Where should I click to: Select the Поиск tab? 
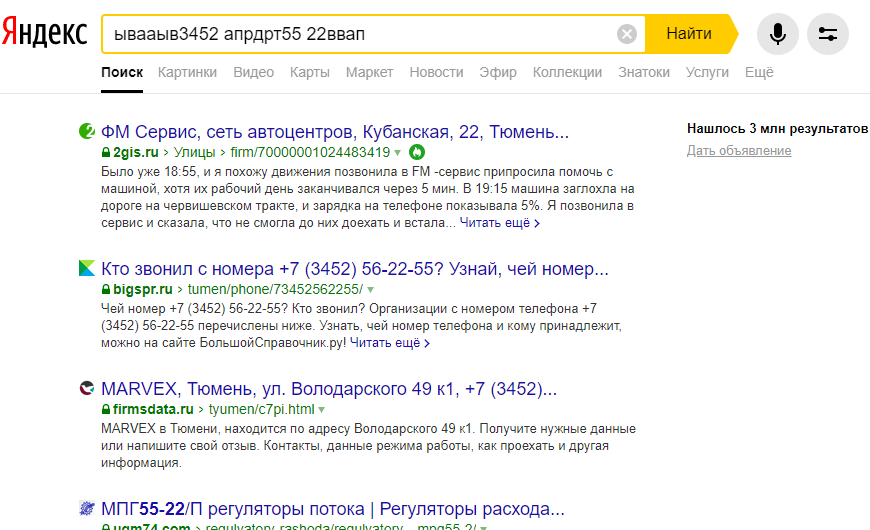tap(122, 72)
